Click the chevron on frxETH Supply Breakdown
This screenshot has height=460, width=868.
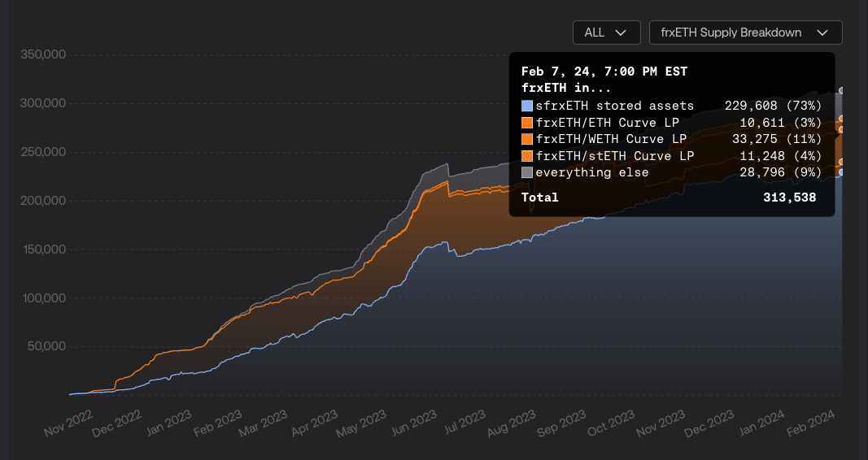coord(822,33)
